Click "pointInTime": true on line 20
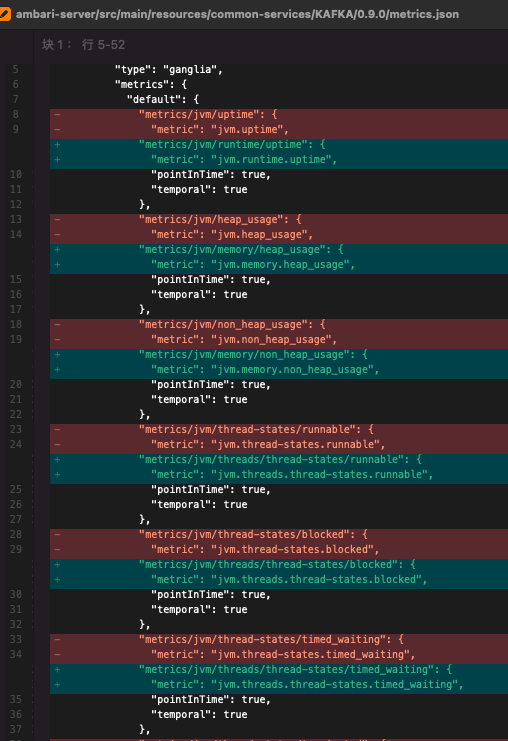508x741 pixels. (x=211, y=385)
